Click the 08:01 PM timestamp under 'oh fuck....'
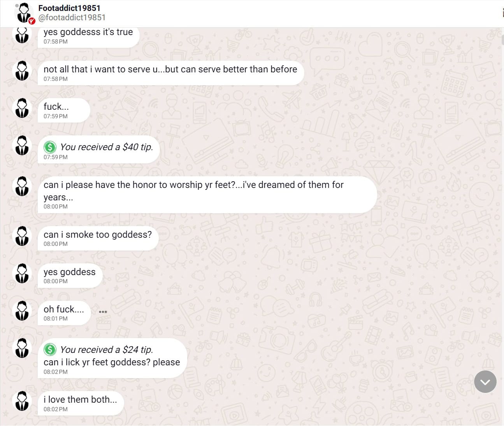504x426 pixels. coord(56,319)
